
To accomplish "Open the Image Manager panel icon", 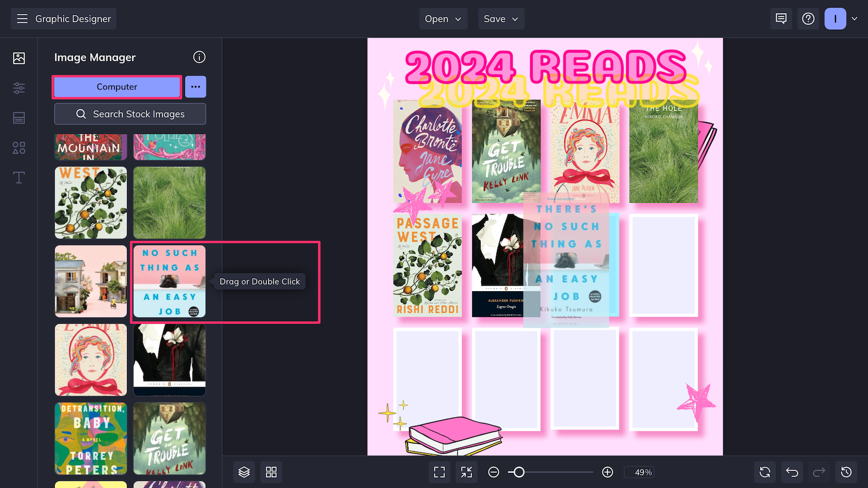I will click(x=18, y=57).
